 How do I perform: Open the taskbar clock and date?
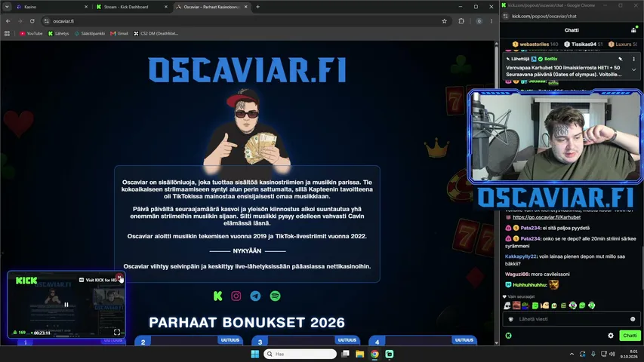click(630, 354)
